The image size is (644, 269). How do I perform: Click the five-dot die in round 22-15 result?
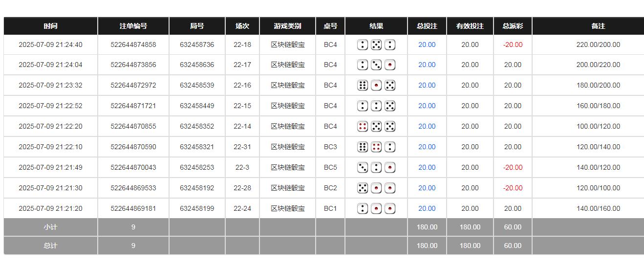point(390,106)
